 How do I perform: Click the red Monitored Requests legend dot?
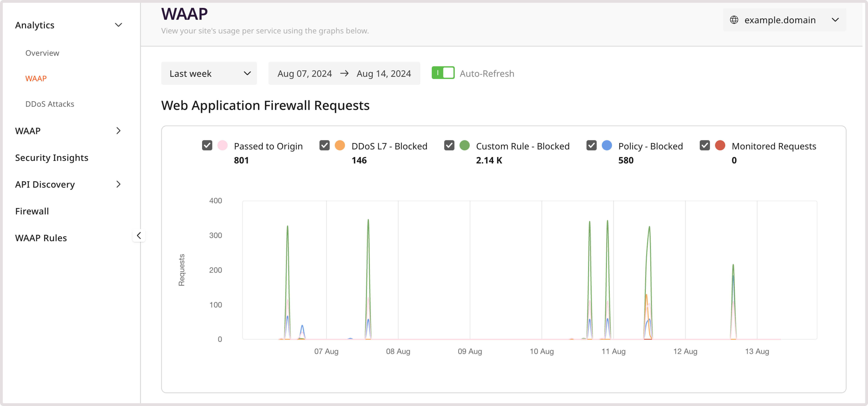coord(720,145)
